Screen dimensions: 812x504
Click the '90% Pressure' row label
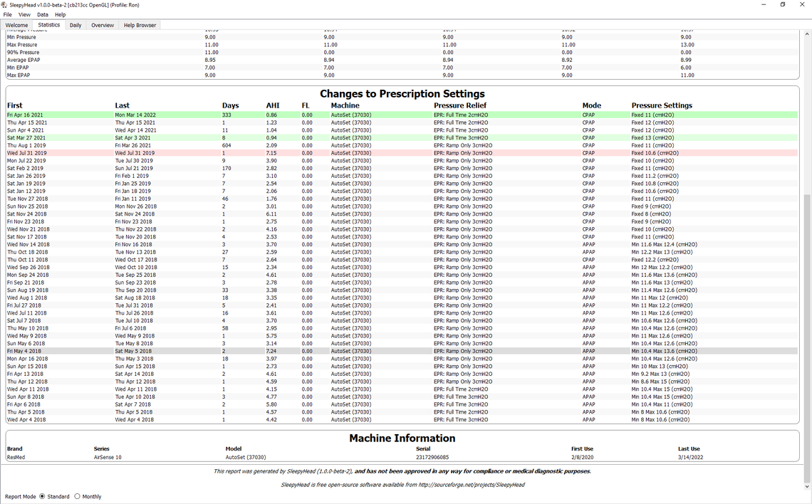[x=23, y=52]
